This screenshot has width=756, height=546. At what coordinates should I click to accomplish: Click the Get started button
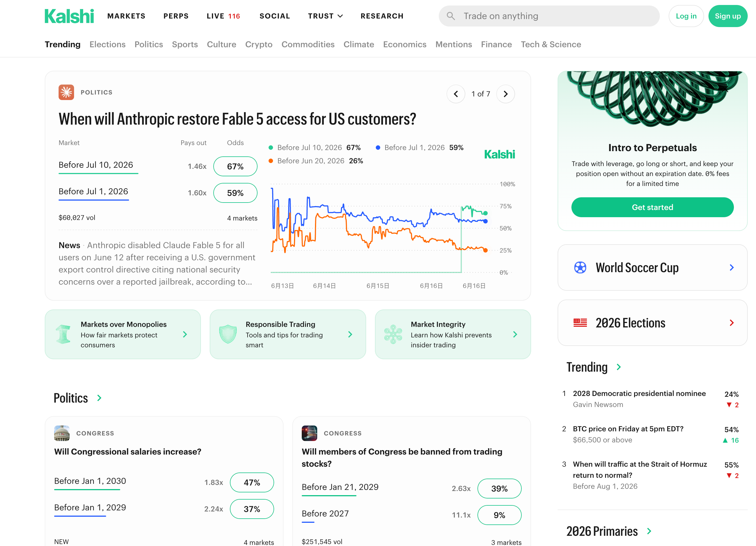pyautogui.click(x=652, y=207)
